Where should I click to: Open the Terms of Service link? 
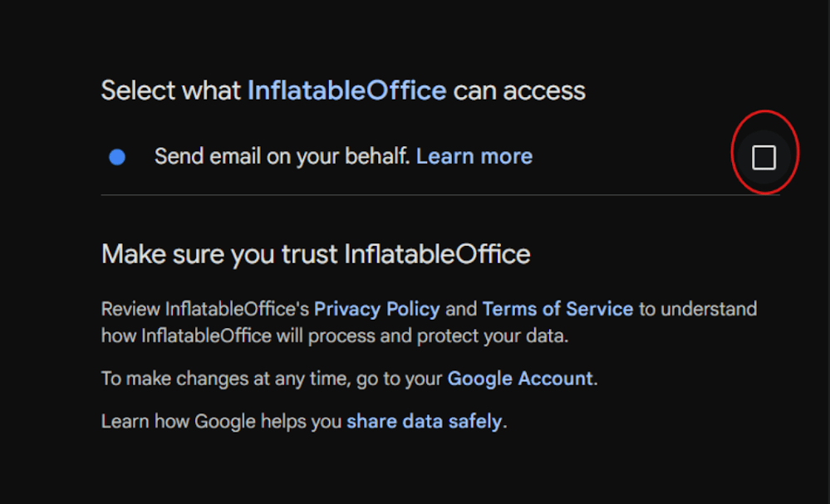click(557, 309)
